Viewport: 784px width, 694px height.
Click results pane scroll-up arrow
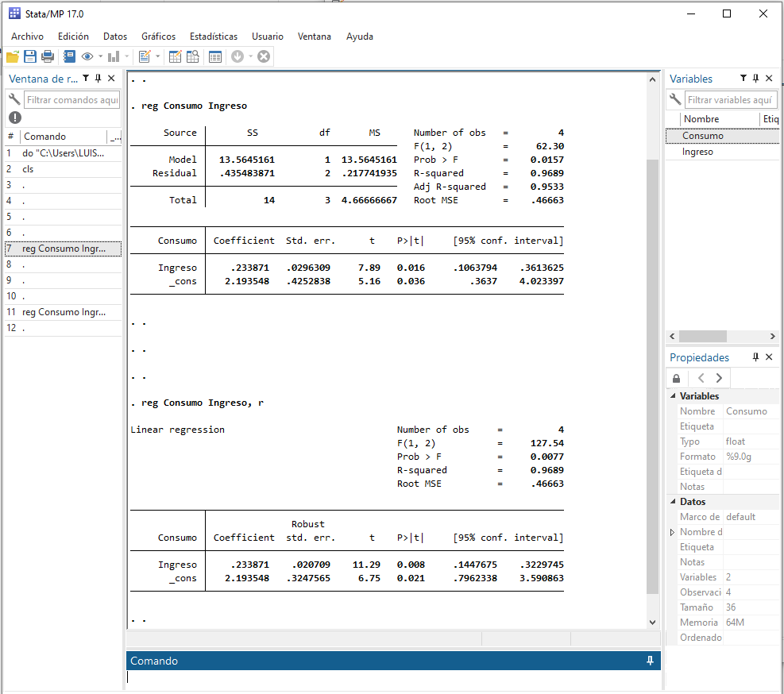pyautogui.click(x=652, y=79)
